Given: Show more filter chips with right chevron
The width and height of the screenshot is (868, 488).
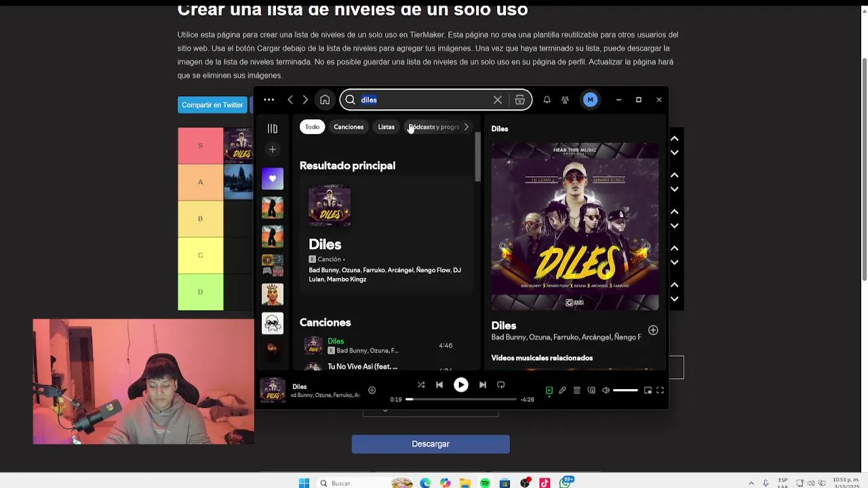Looking at the screenshot, I should click(466, 127).
